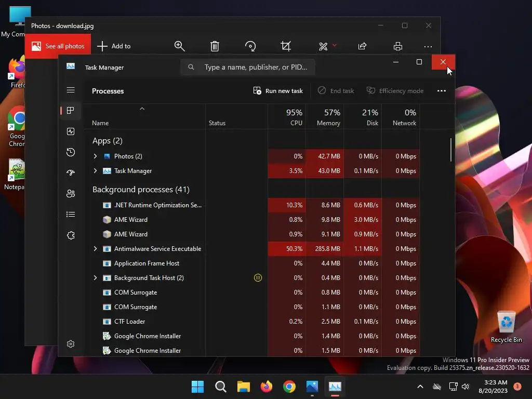This screenshot has width=532, height=399.
Task: Click the Share icon in Photos toolbar
Action: click(362, 46)
